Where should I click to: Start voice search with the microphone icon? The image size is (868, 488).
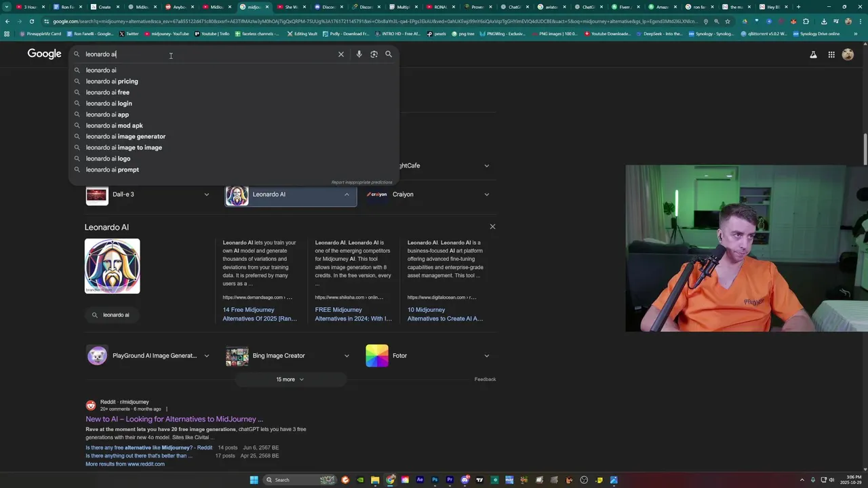(x=359, y=54)
